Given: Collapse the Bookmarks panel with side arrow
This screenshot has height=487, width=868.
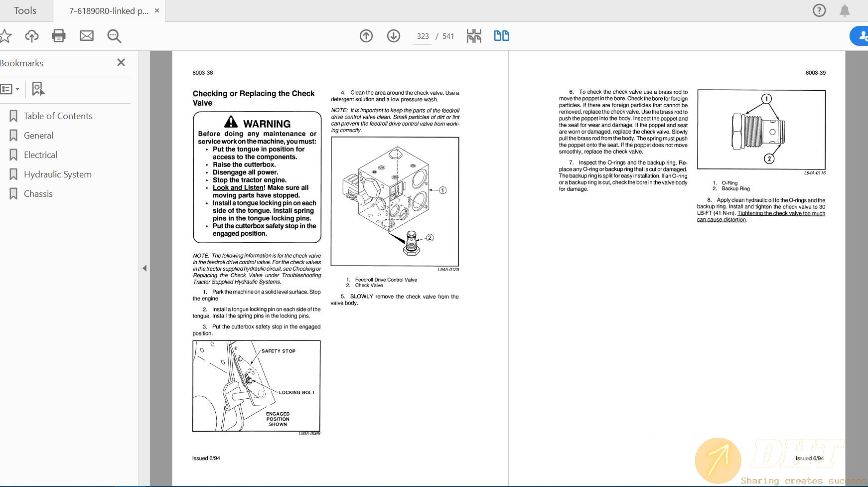Looking at the screenshot, I should [x=144, y=268].
